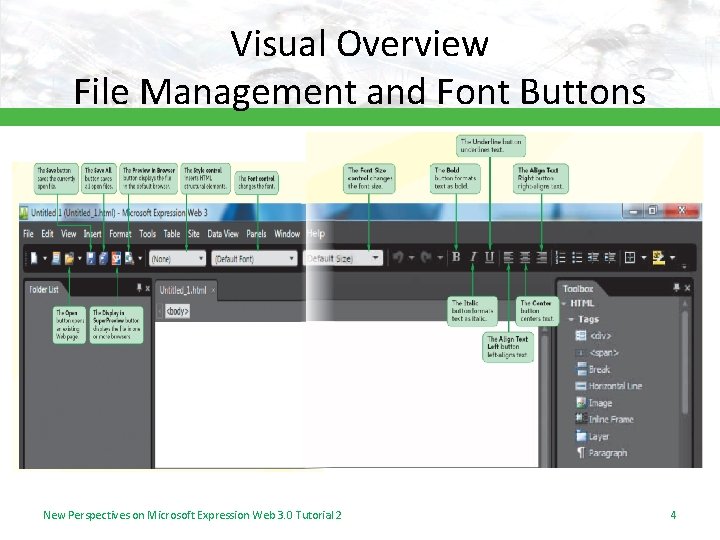The image size is (720, 540).
Task: Open the Preview in Browser dropdown arrow
Action: [x=140, y=259]
